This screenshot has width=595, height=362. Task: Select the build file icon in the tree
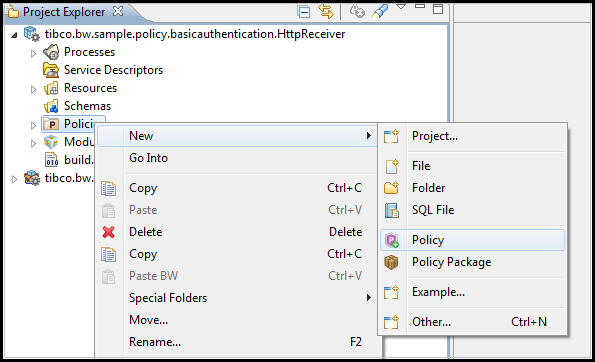tap(52, 160)
